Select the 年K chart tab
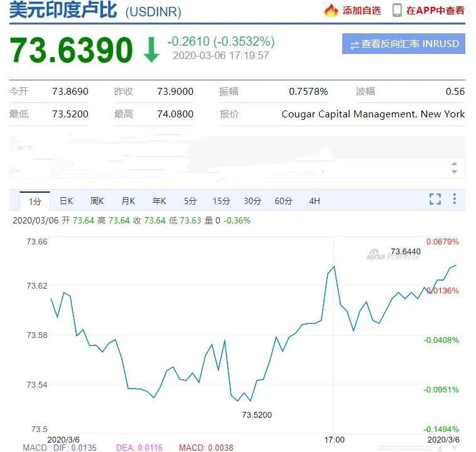 point(159,201)
